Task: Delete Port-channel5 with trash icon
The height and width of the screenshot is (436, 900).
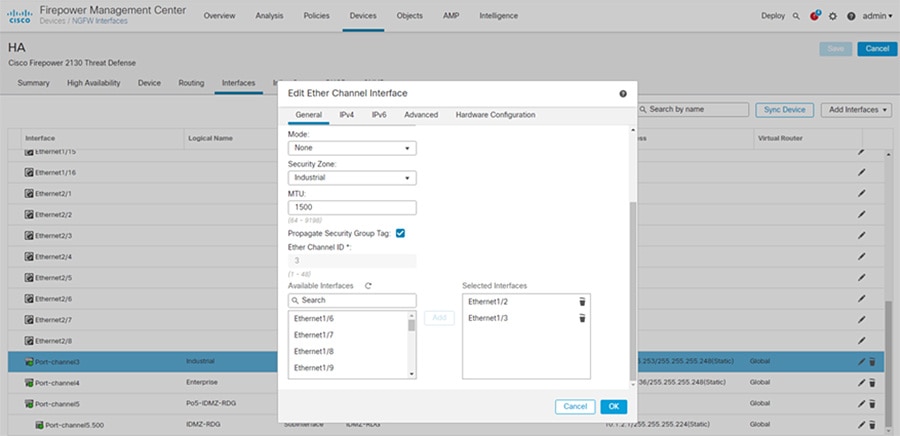Action: 872,404
